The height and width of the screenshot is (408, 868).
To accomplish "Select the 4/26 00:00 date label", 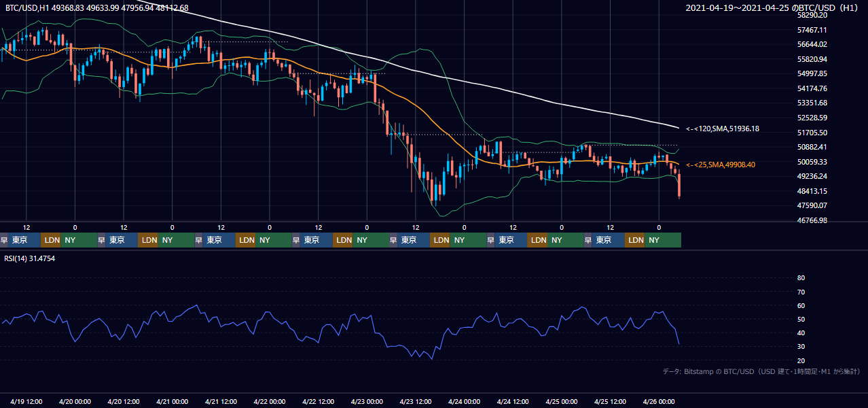I will (659, 401).
